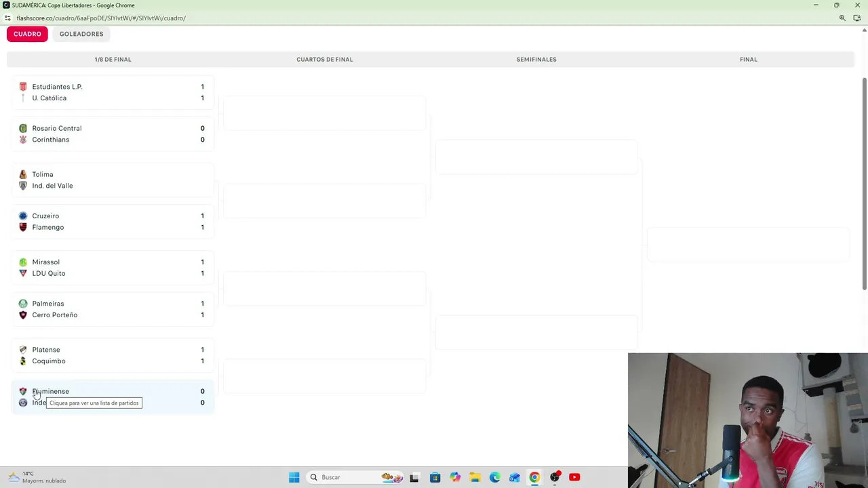The image size is (868, 488).
Task: Open the Coquimbo team name
Action: pyautogui.click(x=49, y=361)
